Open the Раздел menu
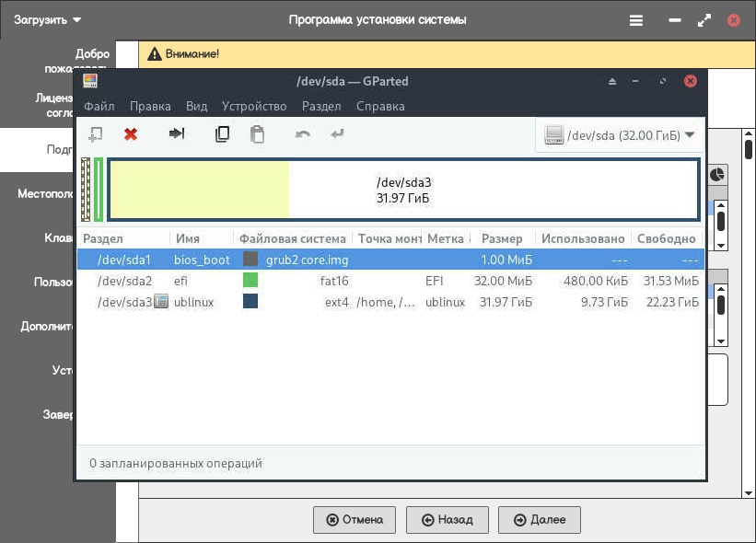Screen dimensions: 756x543 point(321,106)
